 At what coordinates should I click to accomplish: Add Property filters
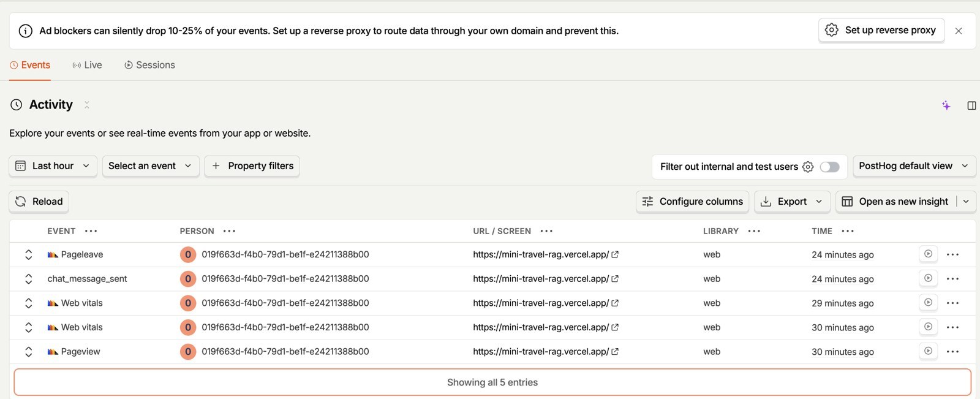252,166
